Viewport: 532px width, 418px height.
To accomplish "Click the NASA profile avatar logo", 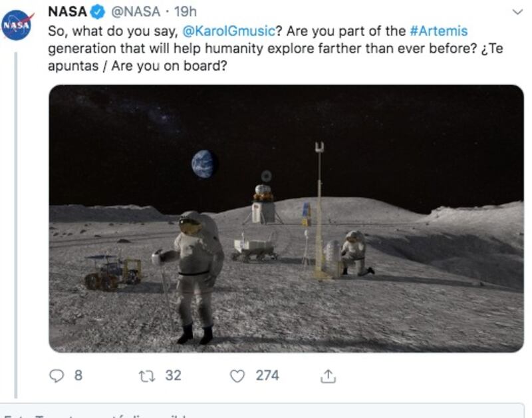I will [17, 25].
